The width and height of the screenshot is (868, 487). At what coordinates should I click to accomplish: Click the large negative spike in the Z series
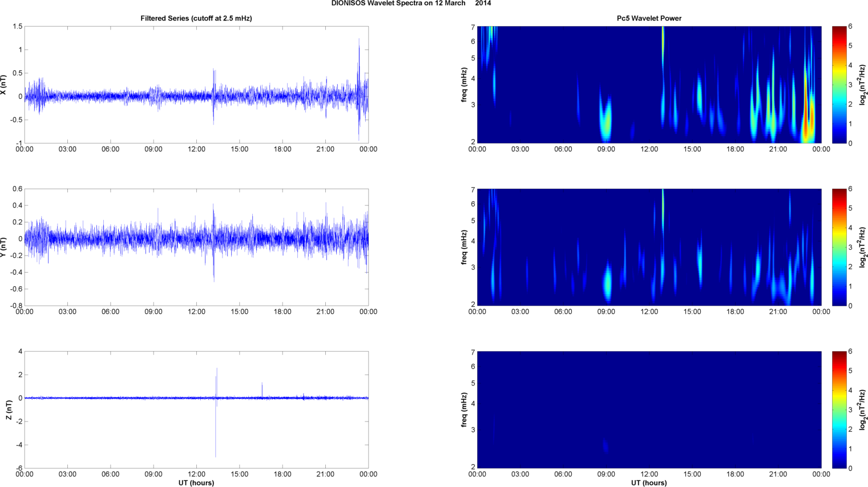tap(216, 428)
